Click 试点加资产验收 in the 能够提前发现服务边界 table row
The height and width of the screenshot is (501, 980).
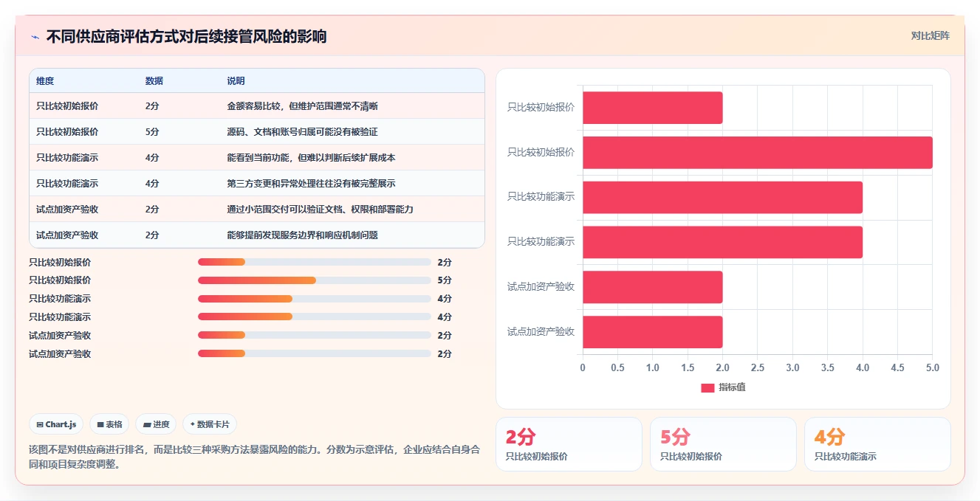(x=67, y=235)
